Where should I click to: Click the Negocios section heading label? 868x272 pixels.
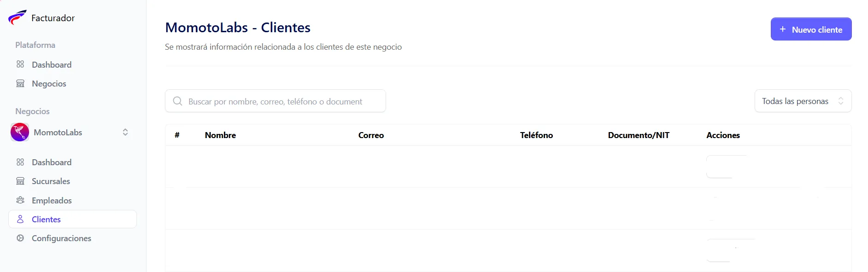pos(32,111)
